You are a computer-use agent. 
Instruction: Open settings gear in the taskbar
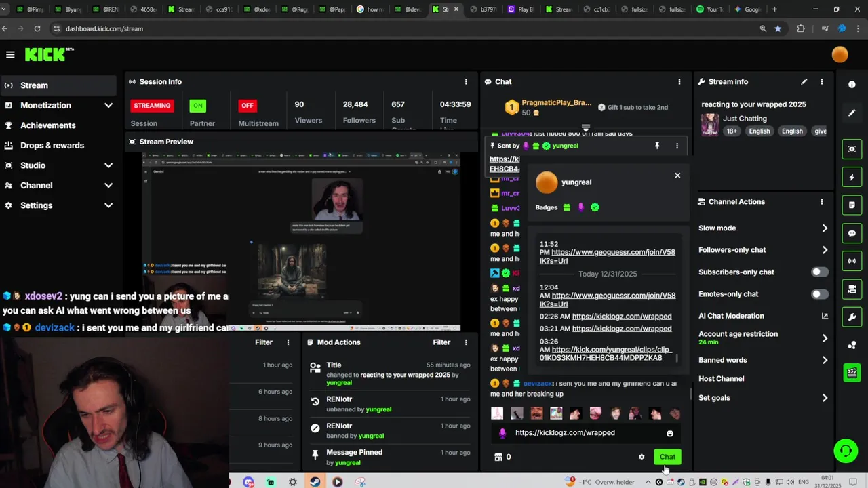click(x=292, y=482)
